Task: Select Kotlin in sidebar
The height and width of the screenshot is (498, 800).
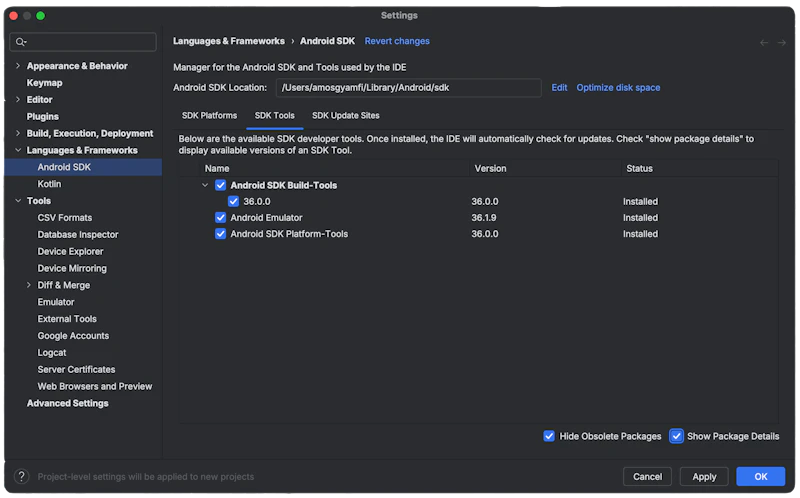Action: (49, 184)
